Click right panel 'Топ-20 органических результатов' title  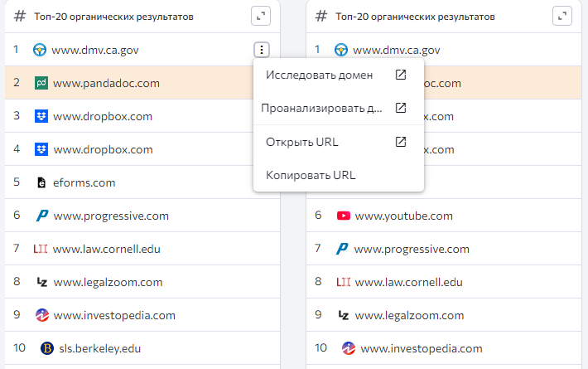click(415, 17)
